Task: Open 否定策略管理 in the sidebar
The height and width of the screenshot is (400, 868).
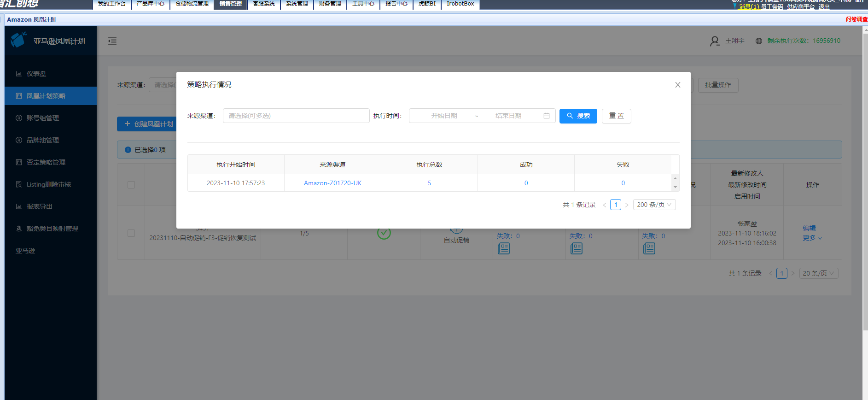Action: (x=51, y=162)
